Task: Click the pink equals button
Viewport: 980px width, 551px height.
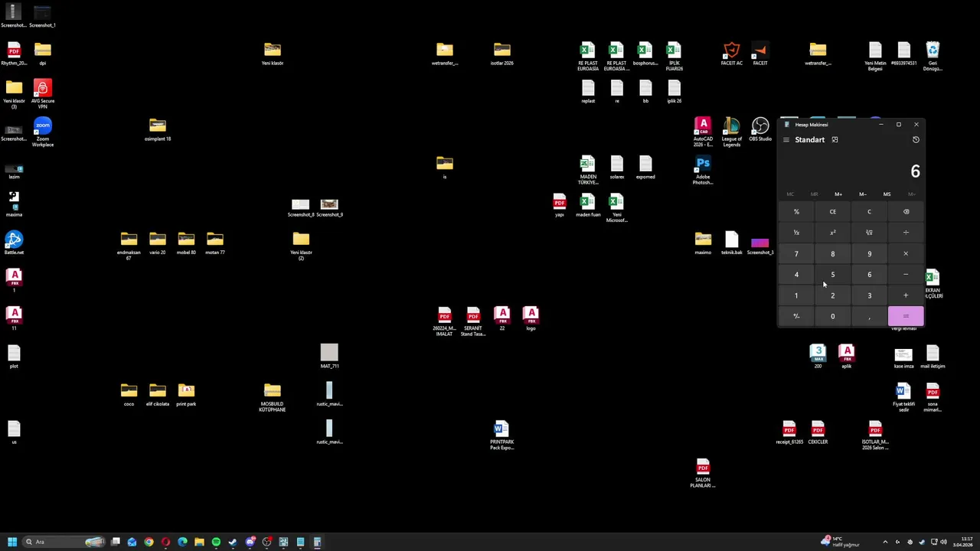Action: tap(906, 316)
